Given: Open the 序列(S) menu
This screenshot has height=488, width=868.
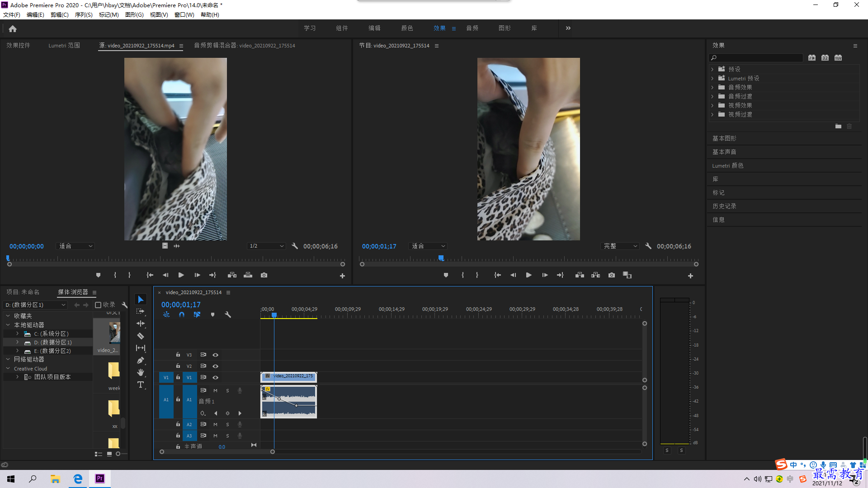Looking at the screenshot, I should pyautogui.click(x=84, y=15).
